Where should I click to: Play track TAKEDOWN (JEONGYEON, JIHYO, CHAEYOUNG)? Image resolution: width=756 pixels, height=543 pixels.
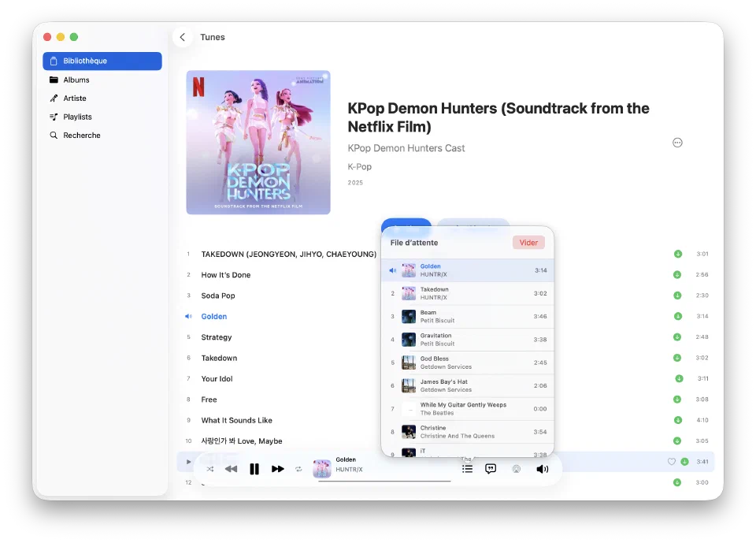coord(289,254)
